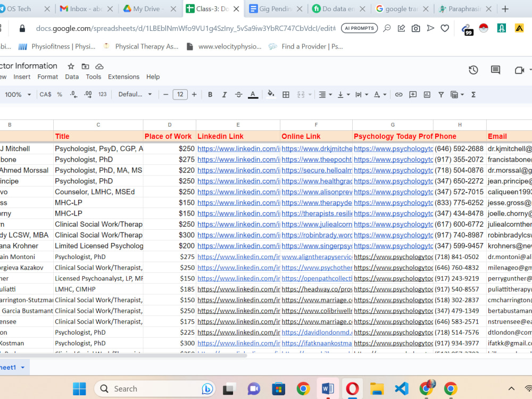The image size is (532, 399).
Task: Switch to Inbox Gmail tab
Action: coord(86,9)
